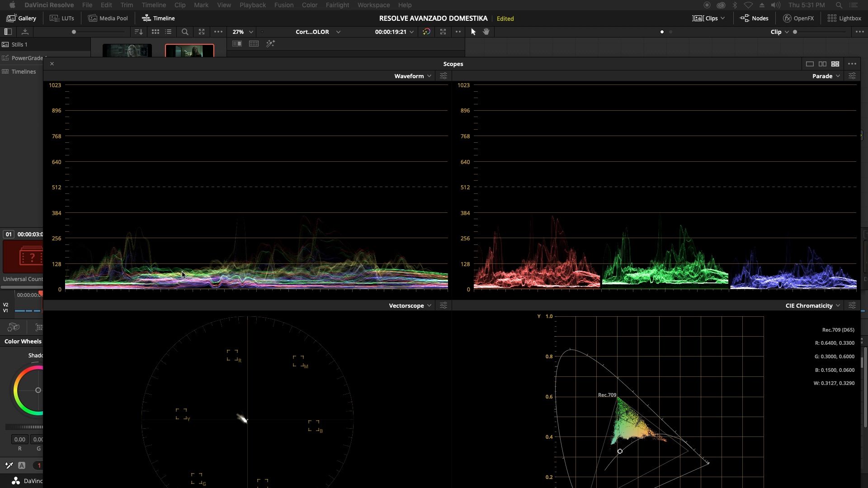
Task: Open the Parade scope dropdown
Action: click(826, 76)
